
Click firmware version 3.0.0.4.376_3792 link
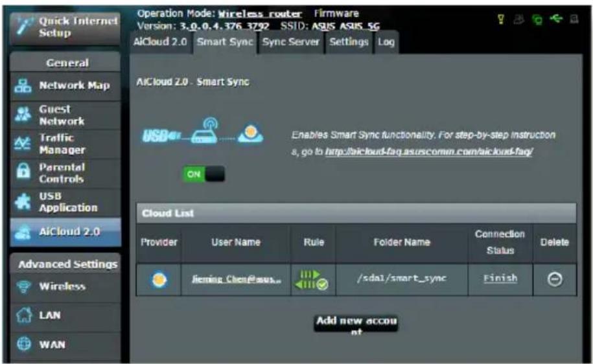224,27
